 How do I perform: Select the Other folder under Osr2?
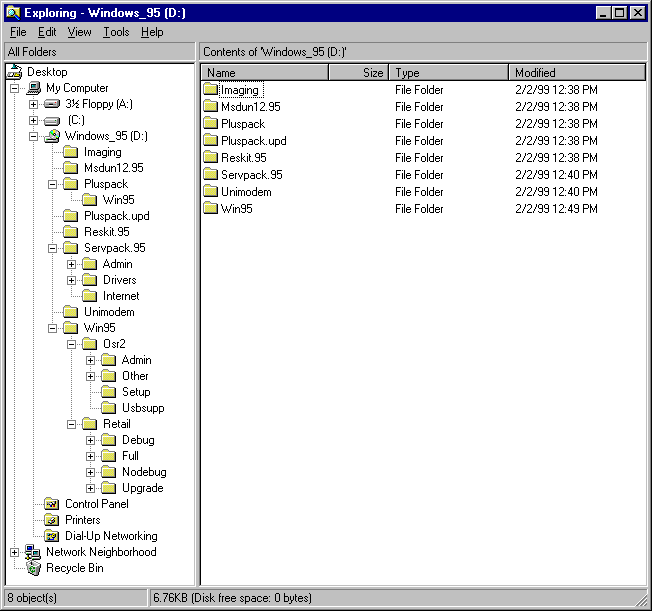coord(135,376)
